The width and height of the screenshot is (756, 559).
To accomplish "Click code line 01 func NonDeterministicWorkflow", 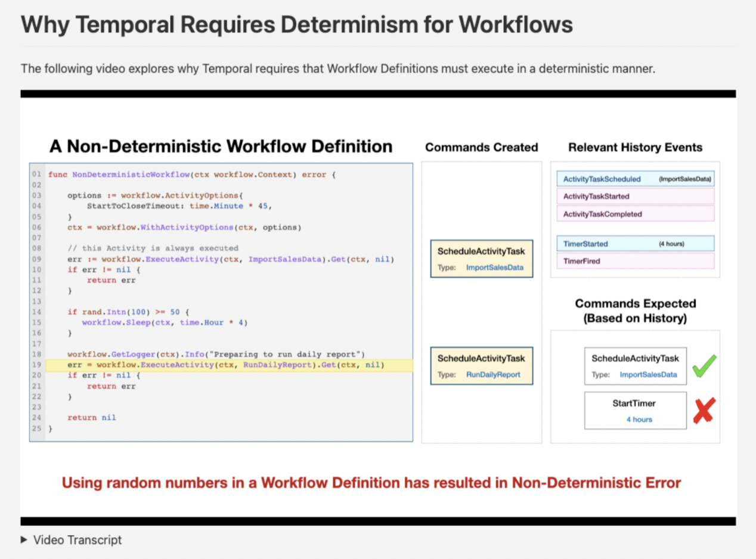I will pyautogui.click(x=192, y=175).
